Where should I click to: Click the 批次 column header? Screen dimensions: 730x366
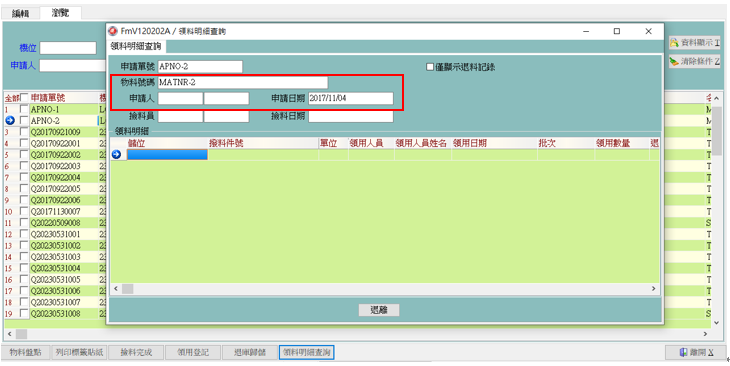click(x=566, y=143)
